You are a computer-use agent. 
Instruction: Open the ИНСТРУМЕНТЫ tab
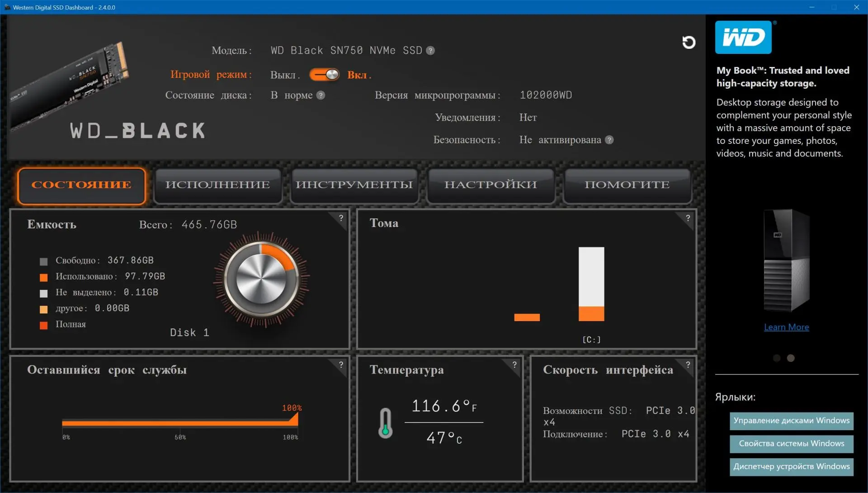point(354,185)
